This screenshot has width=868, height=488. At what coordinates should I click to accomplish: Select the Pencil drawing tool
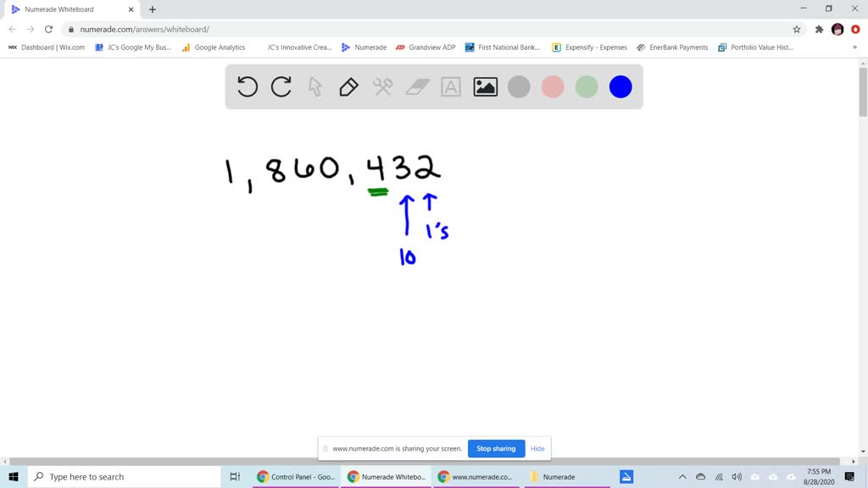(x=348, y=86)
